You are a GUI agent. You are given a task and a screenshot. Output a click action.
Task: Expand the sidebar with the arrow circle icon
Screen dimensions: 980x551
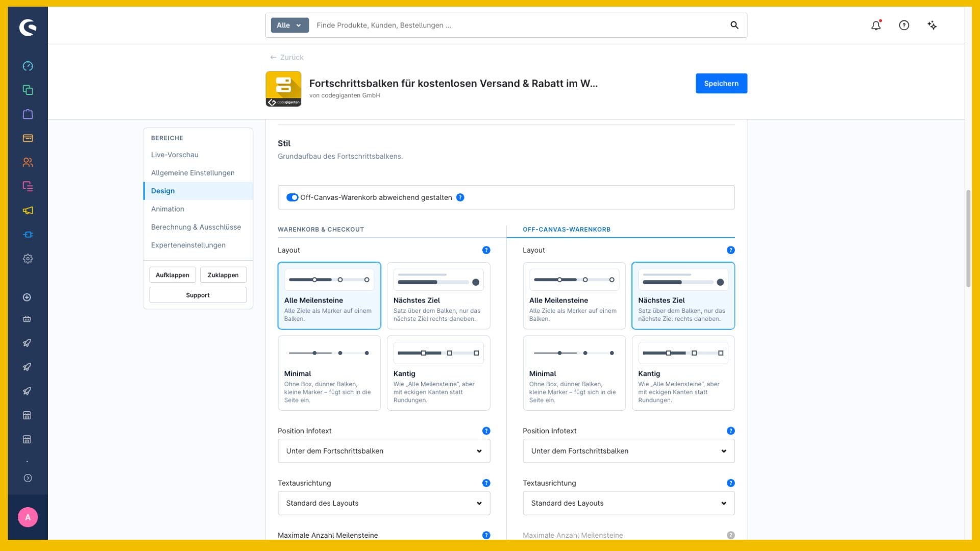pyautogui.click(x=28, y=478)
